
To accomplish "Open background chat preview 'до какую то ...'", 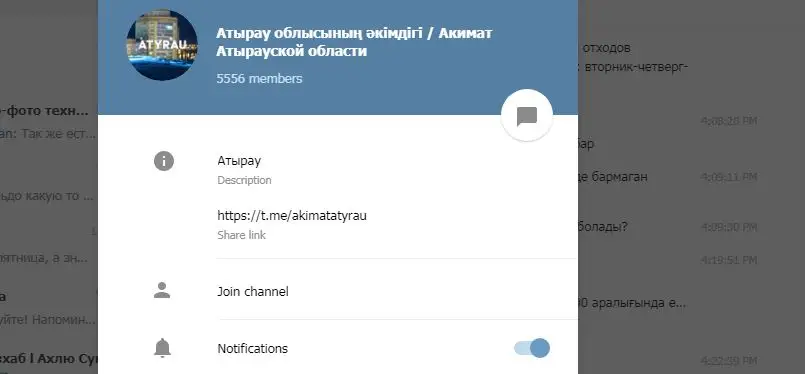I will tap(47, 196).
